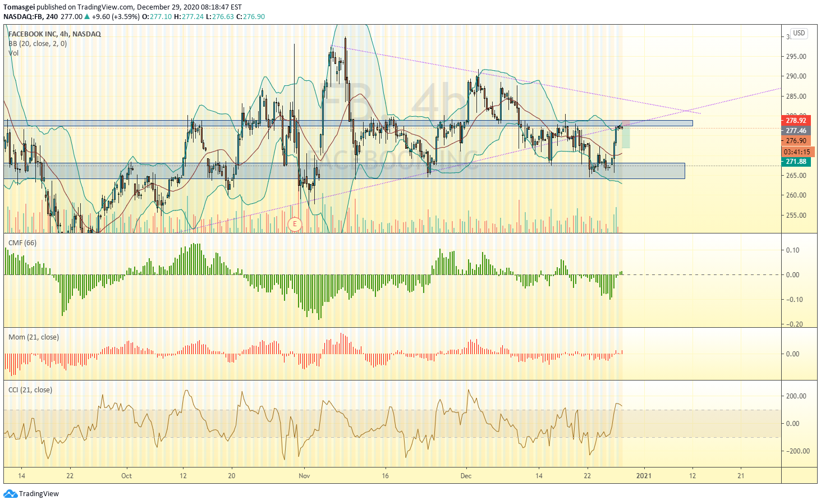Open the USD currency selector
This screenshot has width=821, height=504.
pos(799,33)
